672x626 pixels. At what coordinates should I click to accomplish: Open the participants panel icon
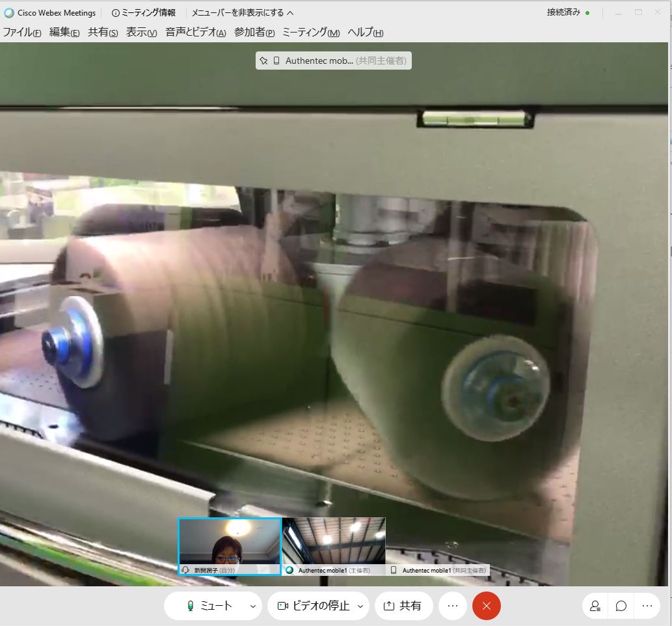tap(595, 606)
